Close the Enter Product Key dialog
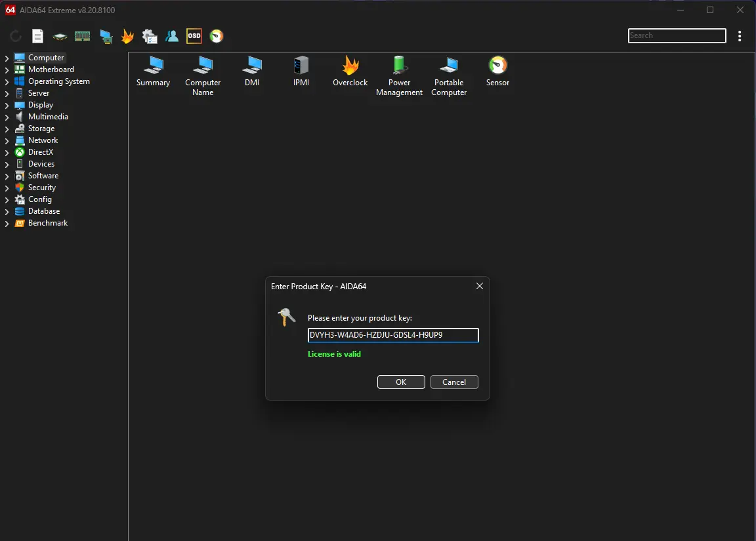 [479, 286]
